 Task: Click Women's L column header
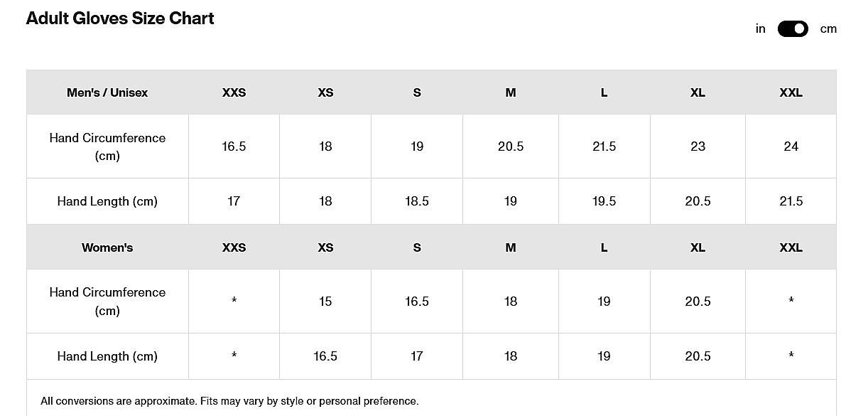[x=604, y=247]
